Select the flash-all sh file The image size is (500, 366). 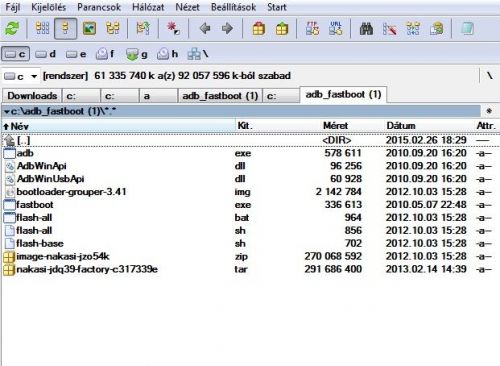click(x=250, y=231)
